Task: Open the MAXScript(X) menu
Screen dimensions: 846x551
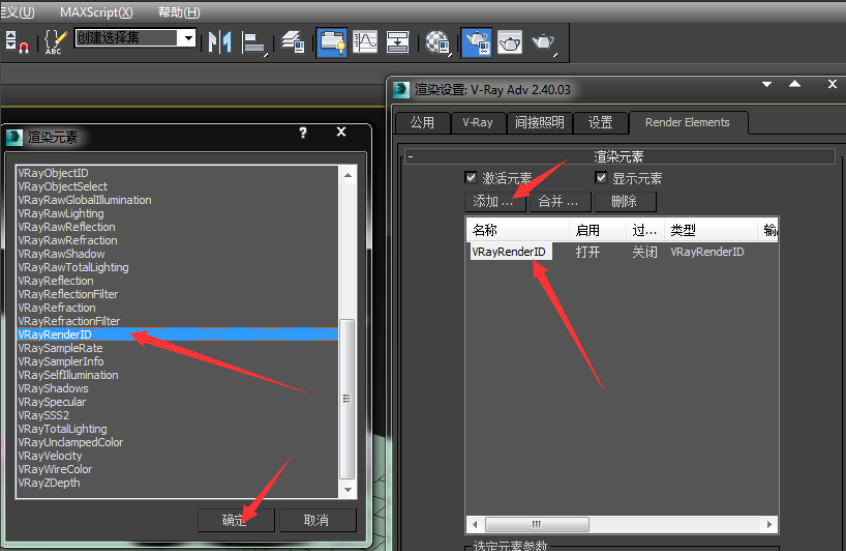Action: (x=96, y=12)
